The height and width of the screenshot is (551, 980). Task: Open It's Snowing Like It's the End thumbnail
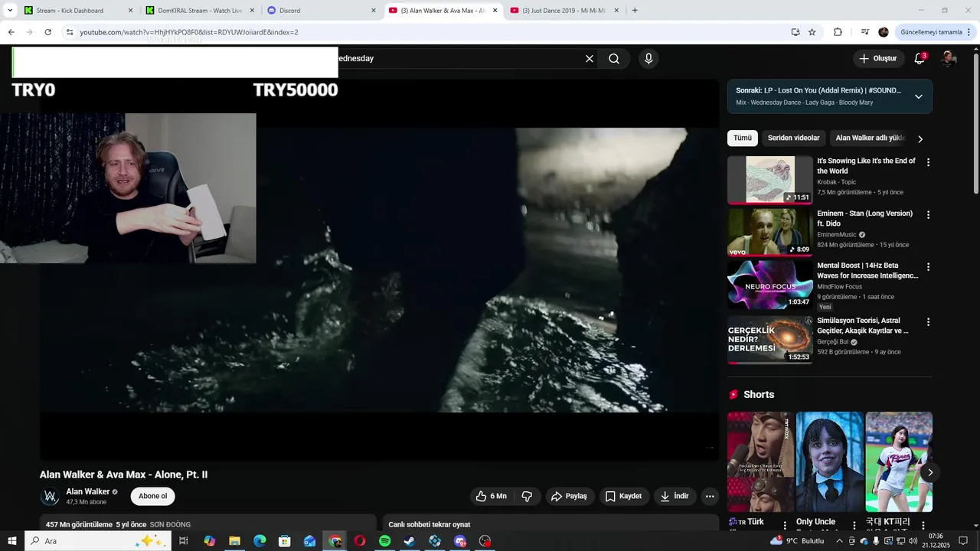click(x=770, y=180)
